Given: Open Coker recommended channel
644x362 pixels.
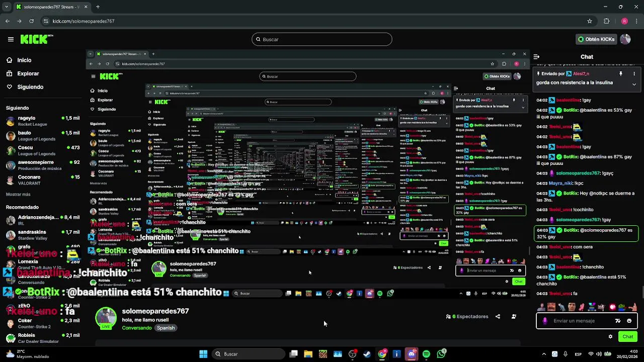Looking at the screenshot, I should (43, 323).
